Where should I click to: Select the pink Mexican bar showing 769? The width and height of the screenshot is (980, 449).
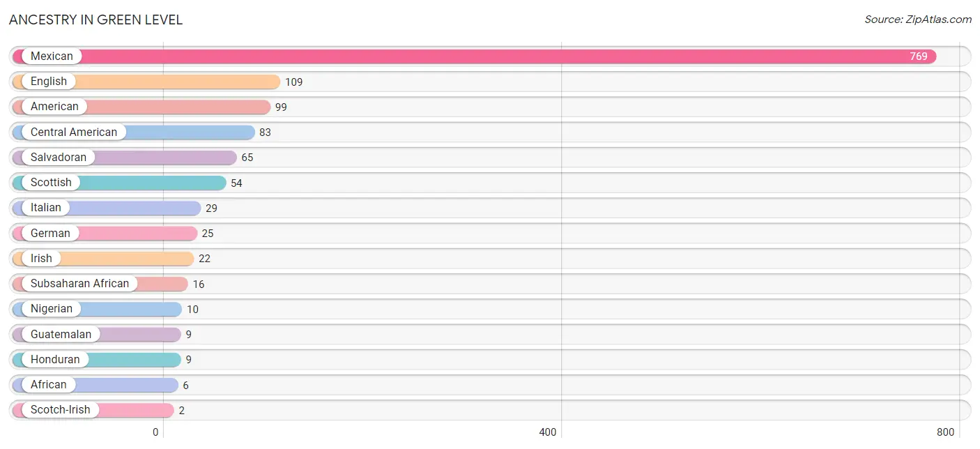475,56
